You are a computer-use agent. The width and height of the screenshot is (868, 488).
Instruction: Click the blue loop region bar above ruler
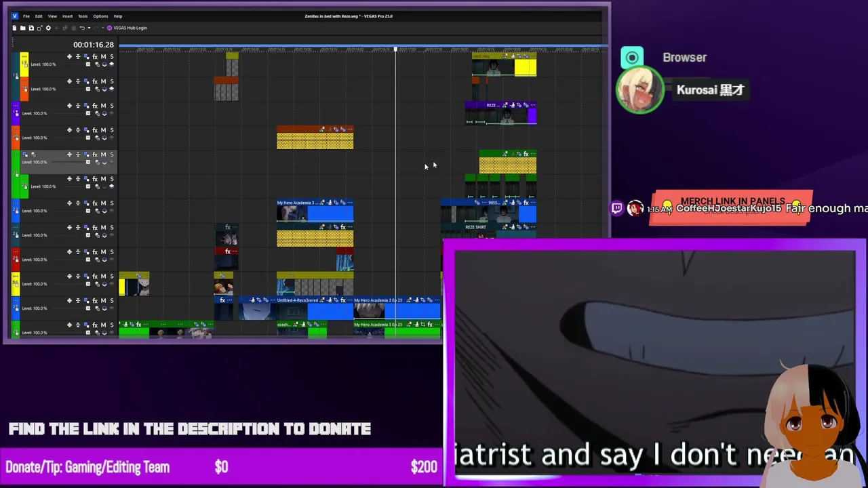coord(363,47)
